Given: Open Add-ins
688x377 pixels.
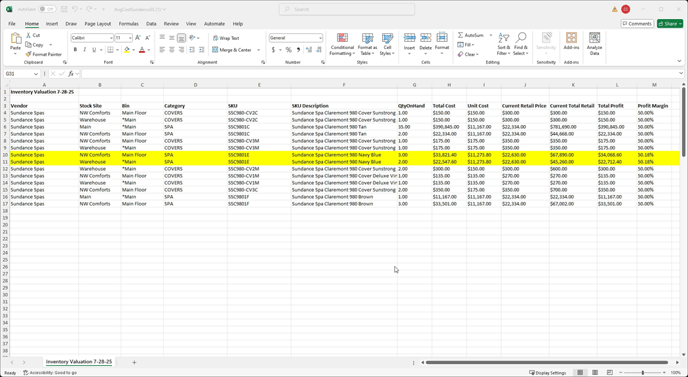Looking at the screenshot, I should (571, 41).
